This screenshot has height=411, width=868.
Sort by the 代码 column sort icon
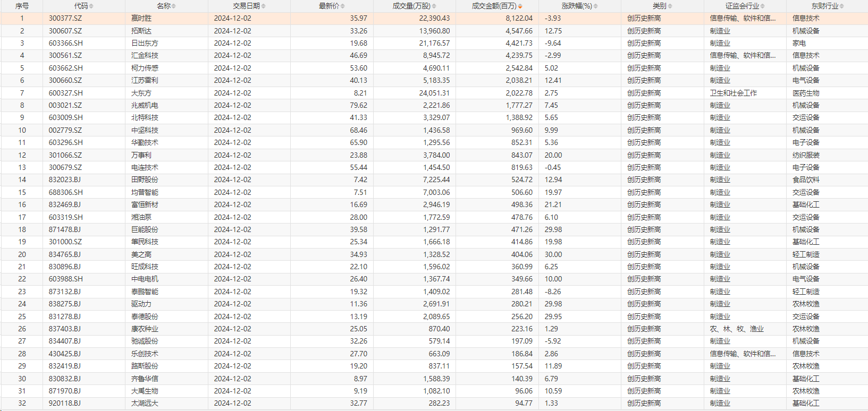91,6
